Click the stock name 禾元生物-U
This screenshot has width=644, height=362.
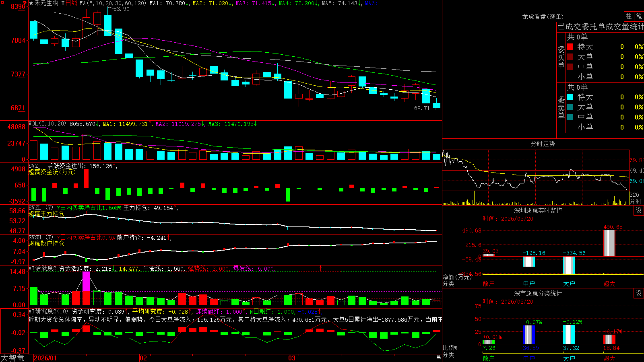click(x=50, y=3)
